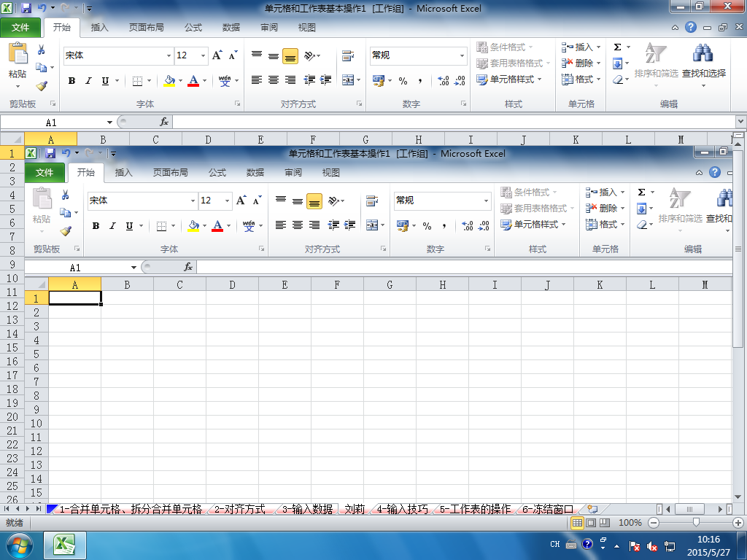The height and width of the screenshot is (560, 747).
Task: Click the wrap text icon in the outer ribbon
Action: [x=348, y=55]
